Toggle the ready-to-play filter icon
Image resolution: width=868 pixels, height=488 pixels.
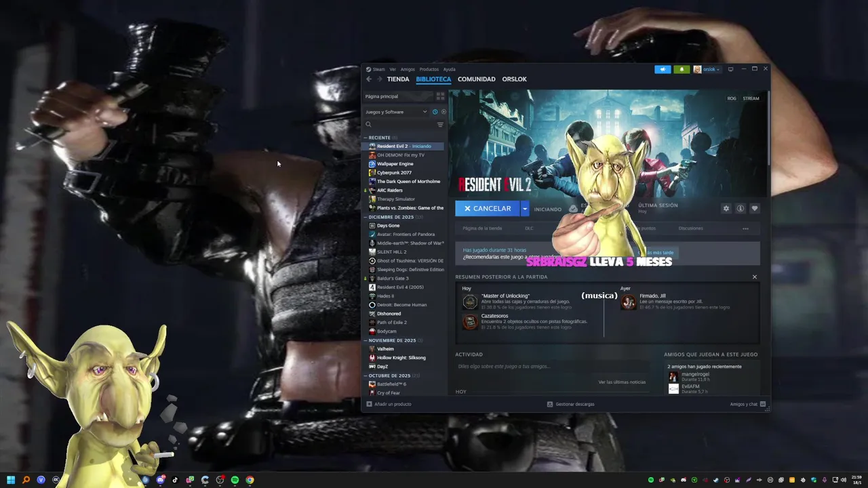coord(443,112)
